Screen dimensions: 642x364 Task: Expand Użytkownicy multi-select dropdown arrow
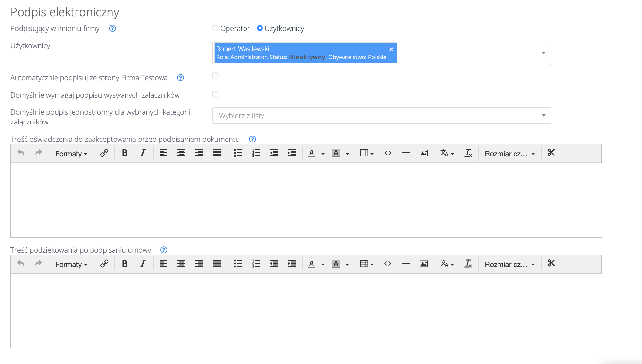click(x=543, y=53)
